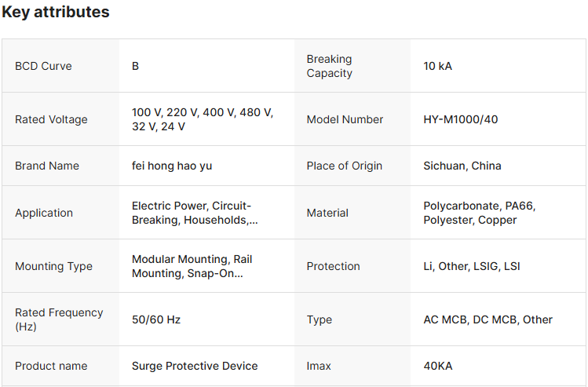The image size is (588, 387).
Task: Select the brand name fei hong hao yu
Action: [172, 166]
